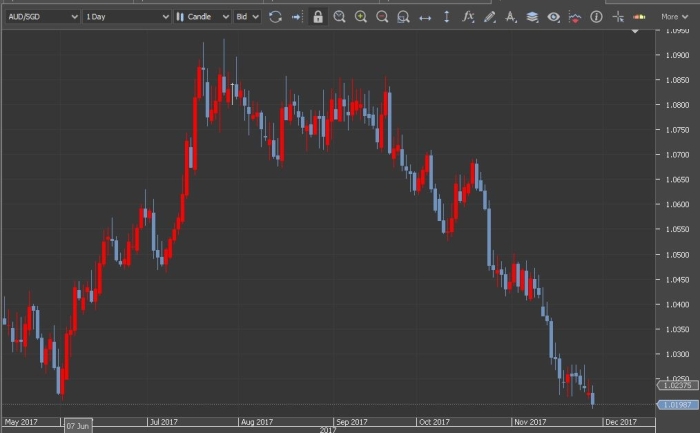Click the price line pattern icon

[575, 17]
